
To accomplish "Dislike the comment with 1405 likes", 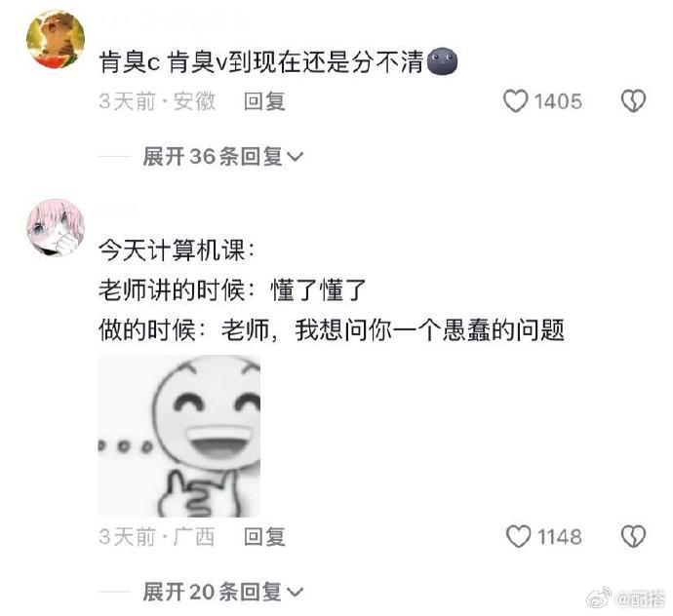I will coord(634,101).
